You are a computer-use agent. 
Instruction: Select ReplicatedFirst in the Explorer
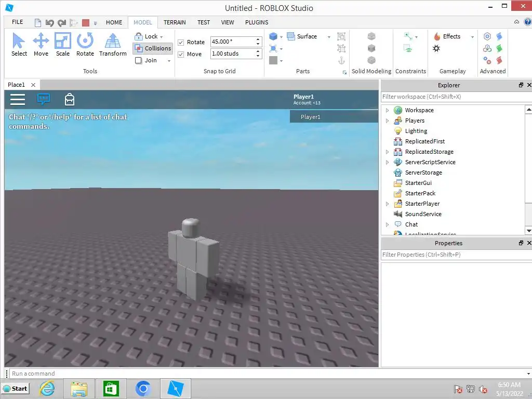425,141
